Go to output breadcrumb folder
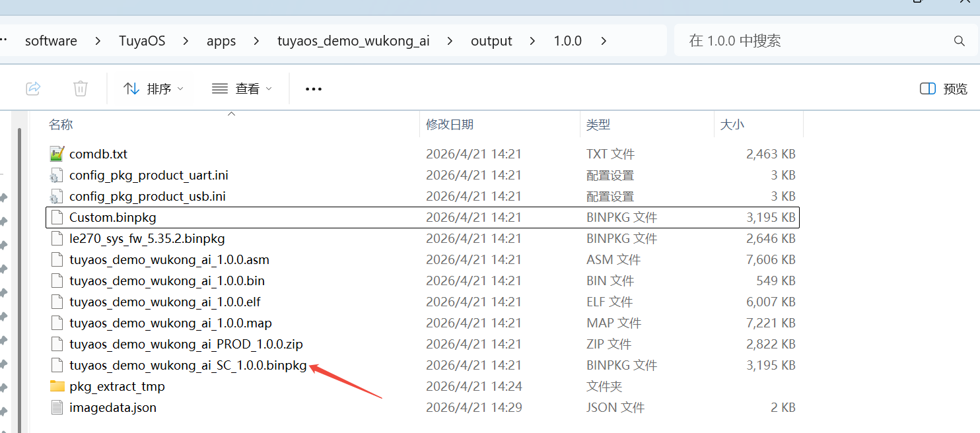The height and width of the screenshot is (433, 980). pos(491,41)
